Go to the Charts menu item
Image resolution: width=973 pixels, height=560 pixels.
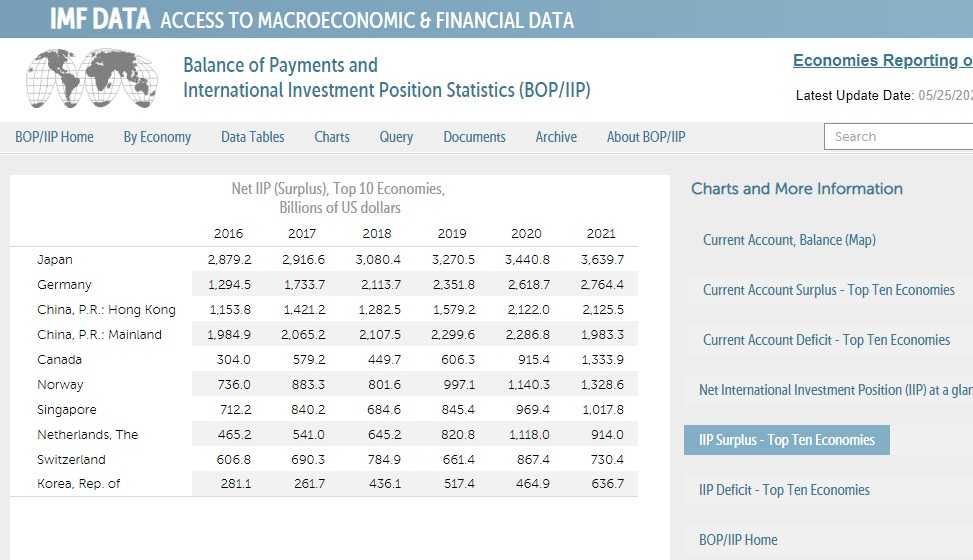point(332,137)
